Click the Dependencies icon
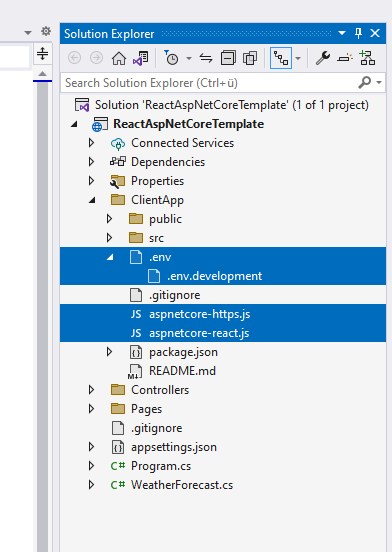The image size is (392, 552). pyautogui.click(x=118, y=162)
